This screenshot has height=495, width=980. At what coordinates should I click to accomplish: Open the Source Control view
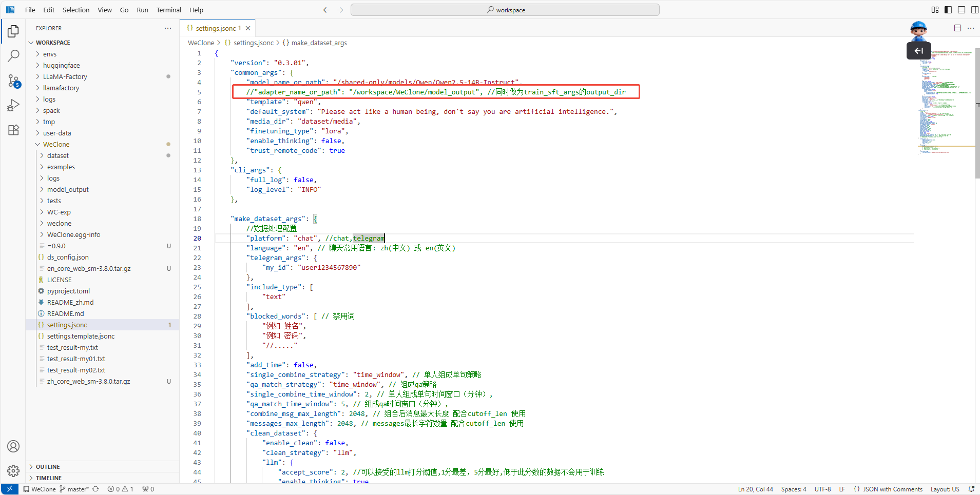point(13,81)
